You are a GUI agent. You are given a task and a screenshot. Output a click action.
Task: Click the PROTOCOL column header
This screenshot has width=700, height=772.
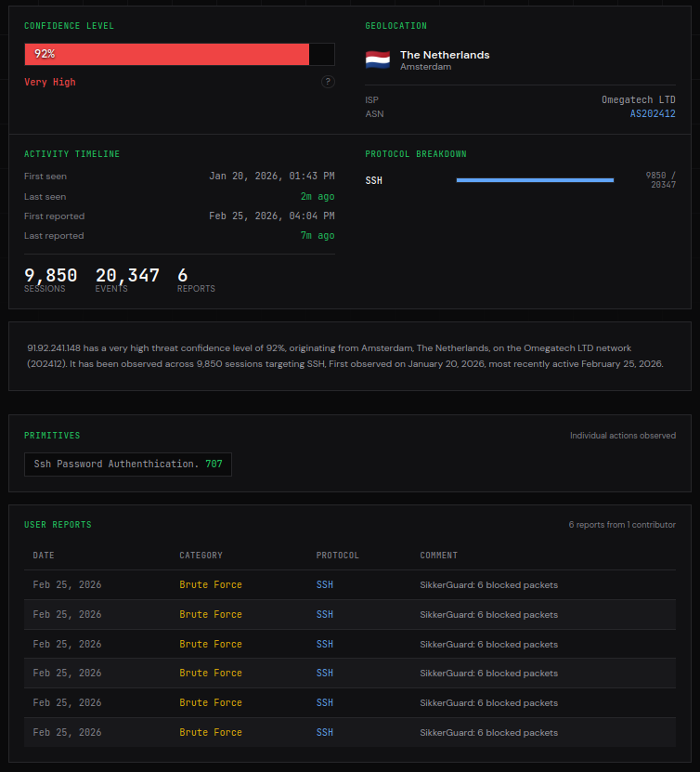[337, 556]
